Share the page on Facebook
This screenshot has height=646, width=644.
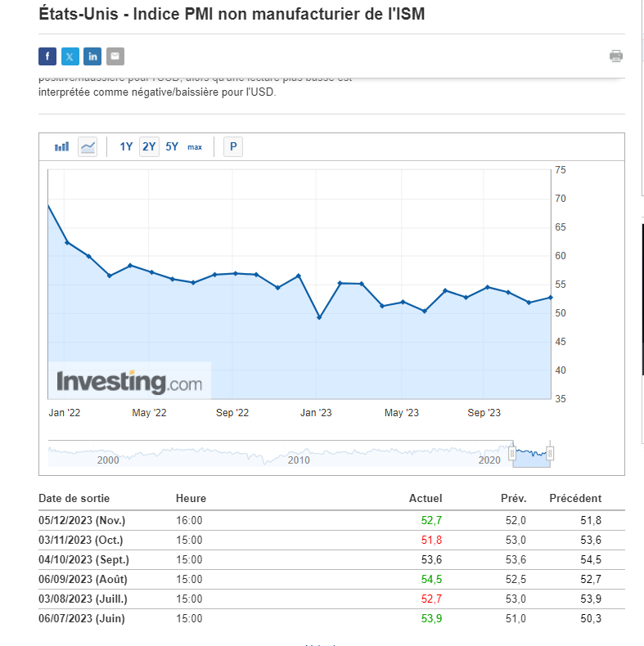[47, 56]
